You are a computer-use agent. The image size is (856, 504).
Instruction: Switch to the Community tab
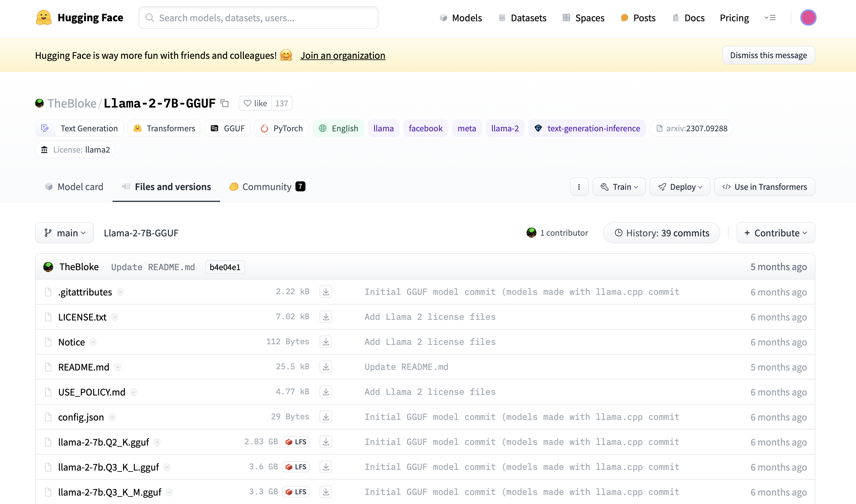pos(267,187)
